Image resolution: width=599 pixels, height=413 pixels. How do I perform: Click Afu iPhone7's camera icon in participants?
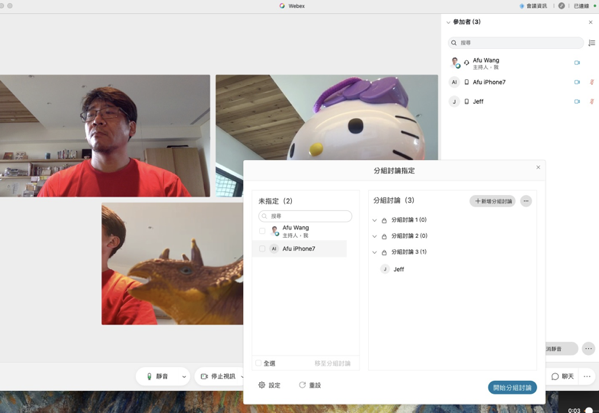point(577,82)
